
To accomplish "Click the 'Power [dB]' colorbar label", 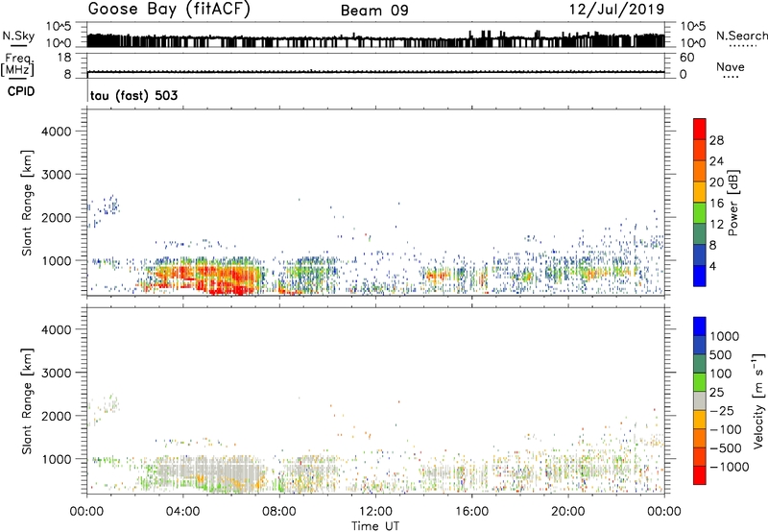I will click(x=732, y=203).
